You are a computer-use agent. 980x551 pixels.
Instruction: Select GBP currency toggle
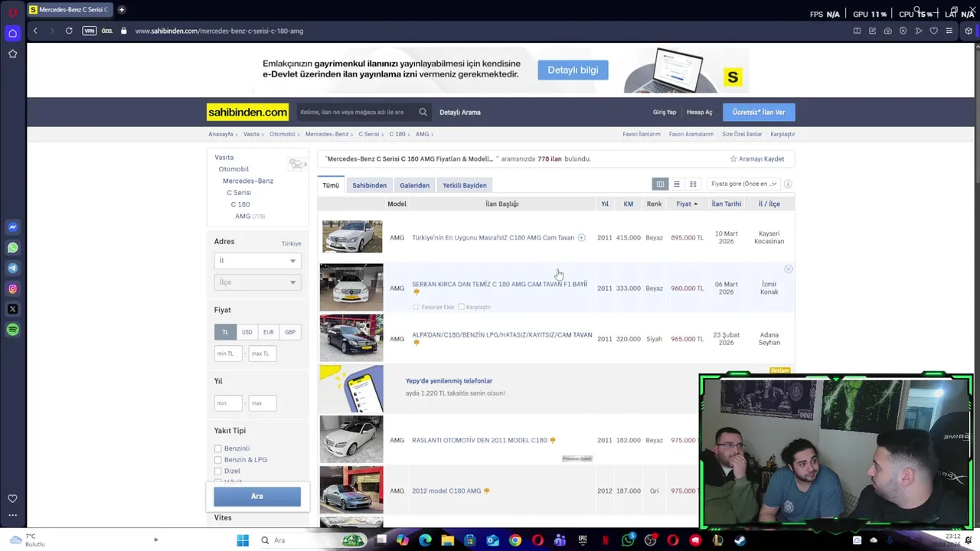[289, 332]
